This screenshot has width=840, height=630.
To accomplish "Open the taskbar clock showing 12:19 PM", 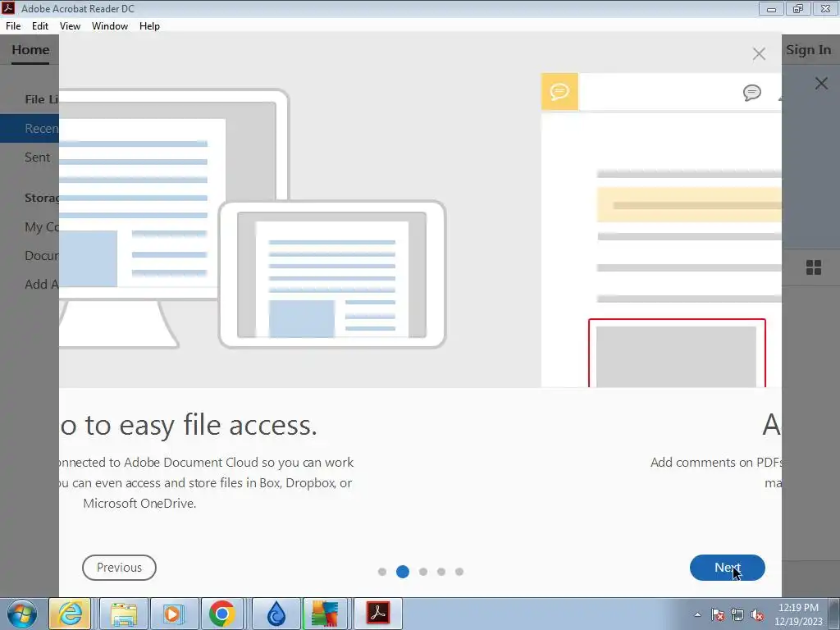I will click(798, 614).
